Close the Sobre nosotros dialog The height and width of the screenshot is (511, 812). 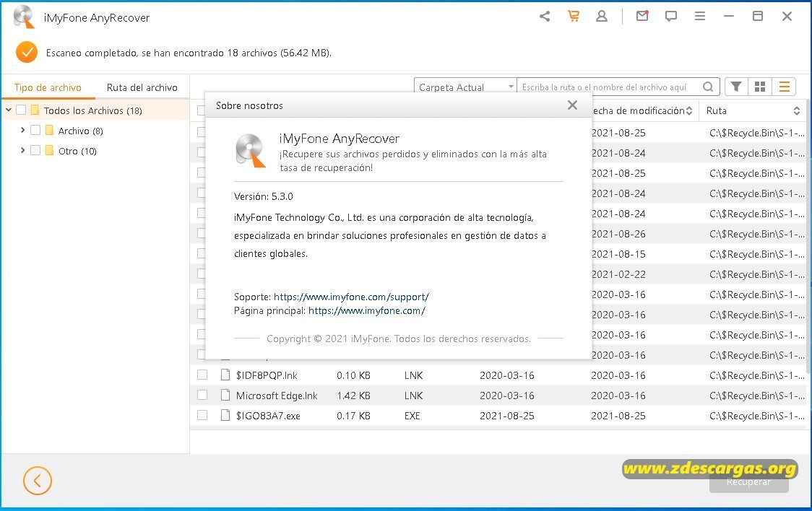pyautogui.click(x=572, y=105)
